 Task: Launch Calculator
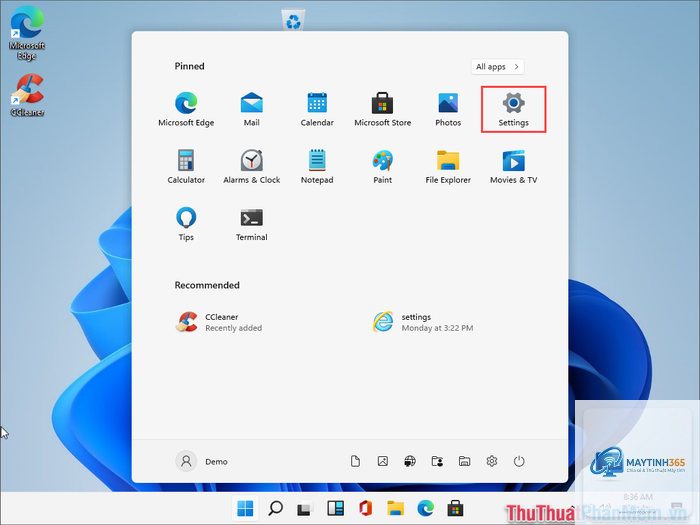[x=186, y=167]
